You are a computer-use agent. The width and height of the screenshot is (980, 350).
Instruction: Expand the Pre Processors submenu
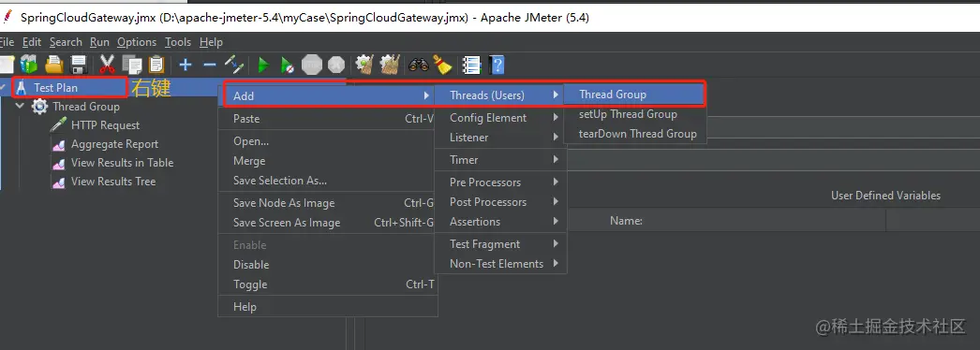(x=500, y=182)
